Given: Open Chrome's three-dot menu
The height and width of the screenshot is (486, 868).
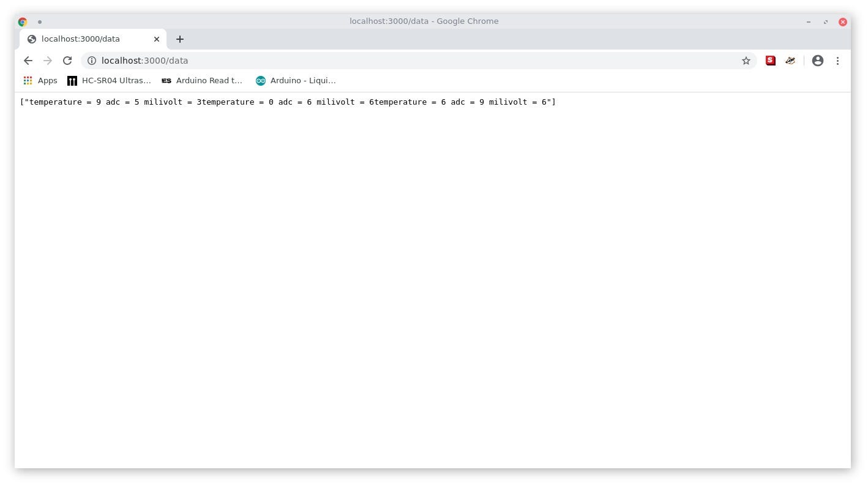Looking at the screenshot, I should [837, 61].
